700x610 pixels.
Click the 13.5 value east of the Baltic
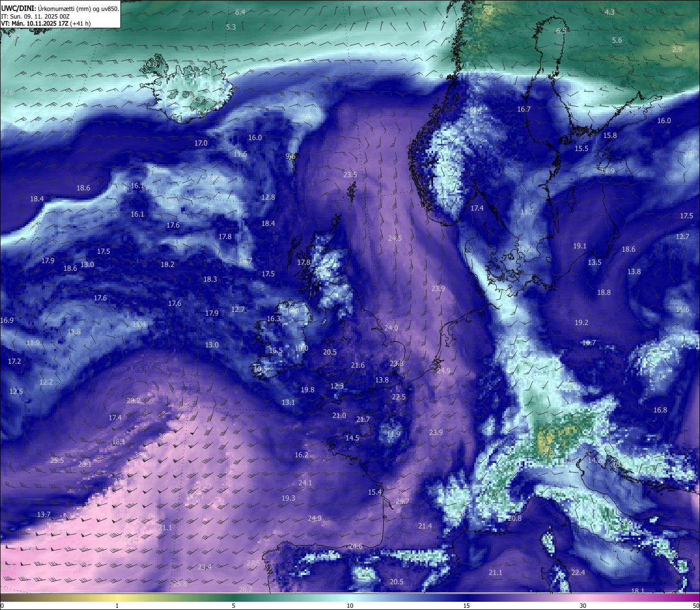pos(594,262)
